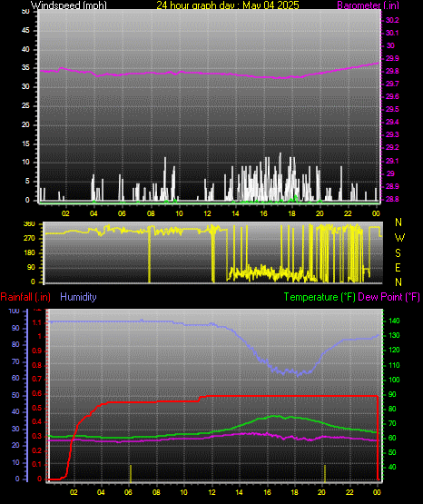The image size is (423, 504).
Task: Click the 25 mark on the windspeed axis
Action: tap(25, 105)
